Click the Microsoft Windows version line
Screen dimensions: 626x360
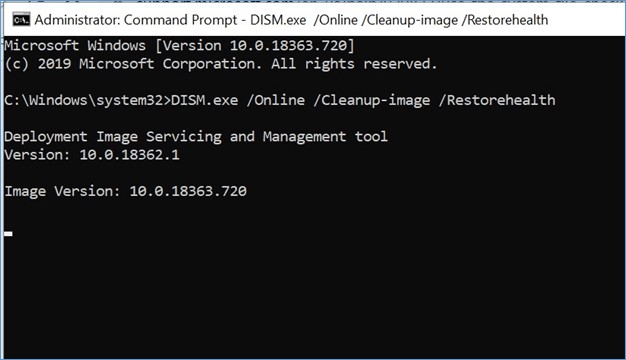(x=179, y=45)
